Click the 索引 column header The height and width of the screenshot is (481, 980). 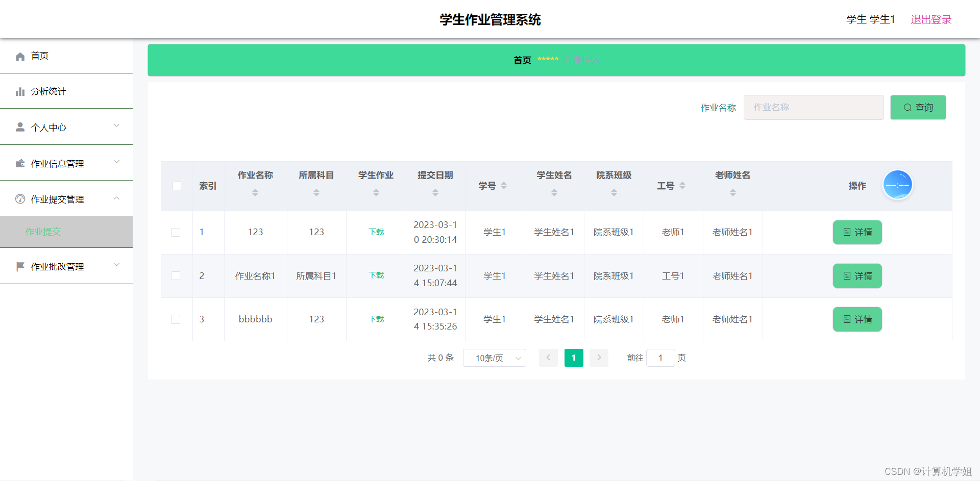(208, 186)
